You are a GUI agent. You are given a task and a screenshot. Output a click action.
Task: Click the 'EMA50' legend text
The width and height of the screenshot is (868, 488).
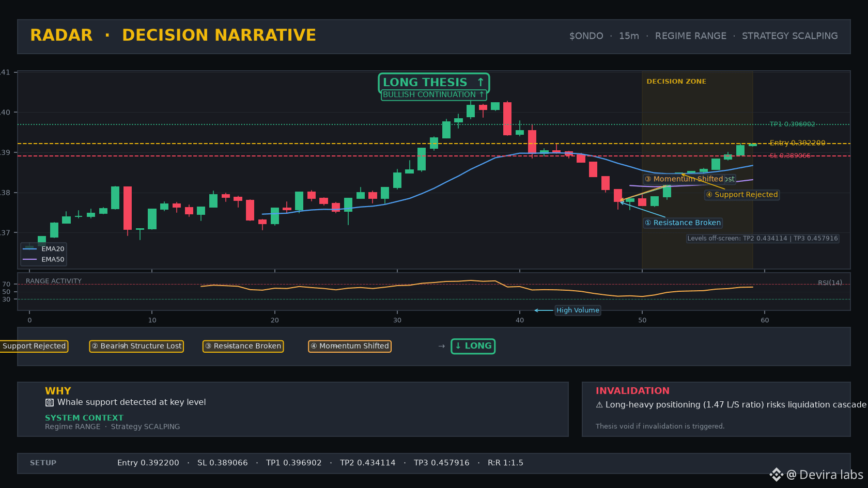53,260
